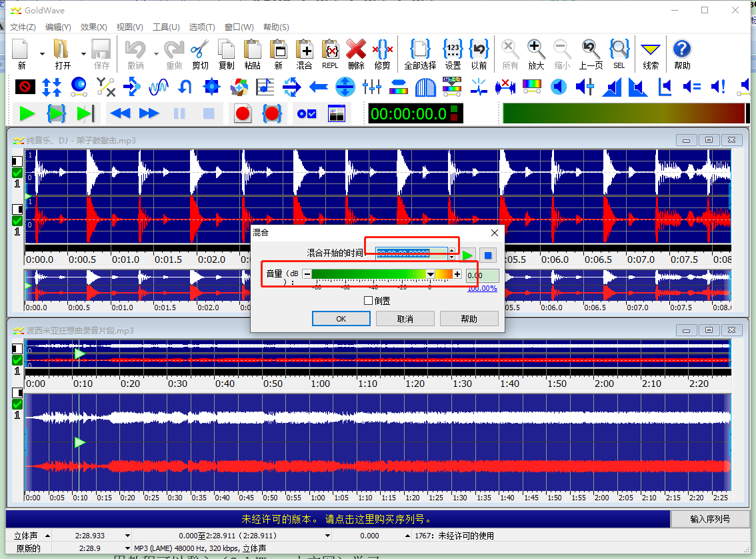
Task: Toggle upper channel green checkbox in 架子鼓敲击 window
Action: point(17,172)
